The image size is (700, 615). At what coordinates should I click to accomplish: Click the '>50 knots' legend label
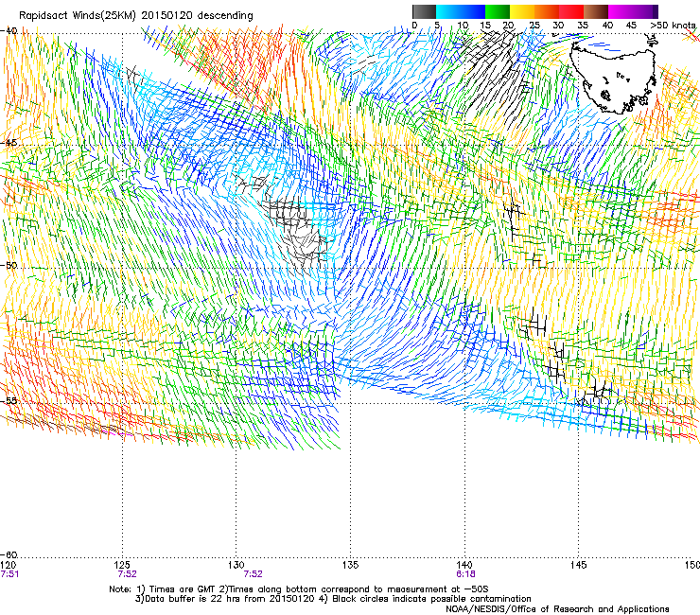(673, 26)
